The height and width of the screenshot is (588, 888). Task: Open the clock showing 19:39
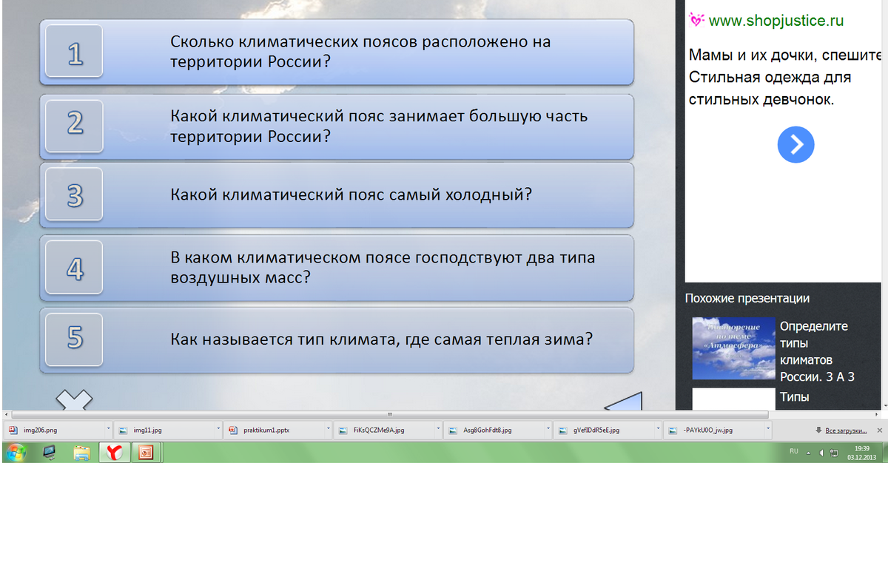(x=861, y=453)
